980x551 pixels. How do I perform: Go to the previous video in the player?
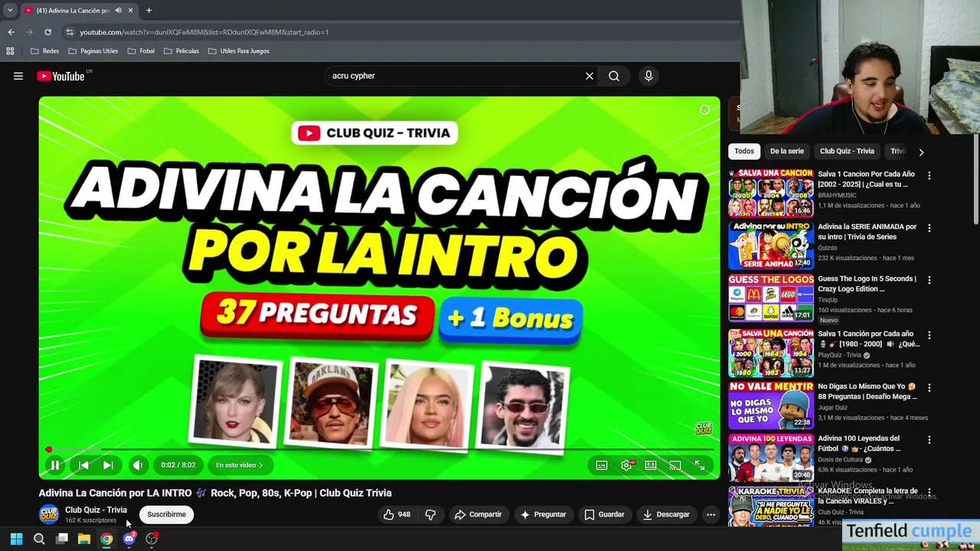pyautogui.click(x=83, y=465)
